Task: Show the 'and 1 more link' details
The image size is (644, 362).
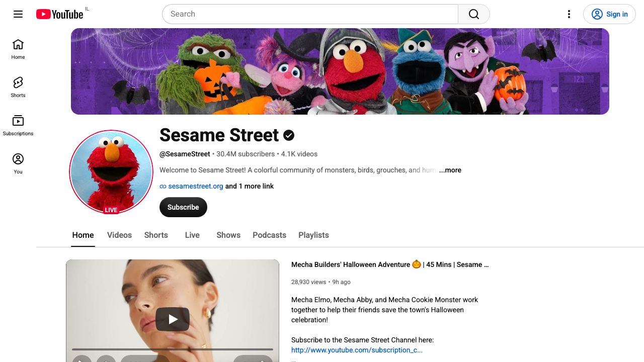Action: (x=250, y=186)
